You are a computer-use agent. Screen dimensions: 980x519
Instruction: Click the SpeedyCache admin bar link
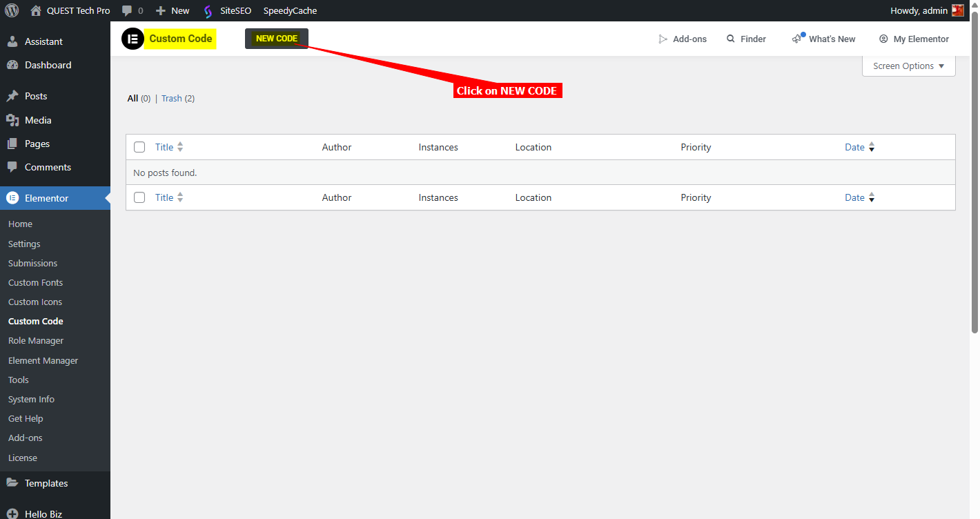(x=290, y=11)
